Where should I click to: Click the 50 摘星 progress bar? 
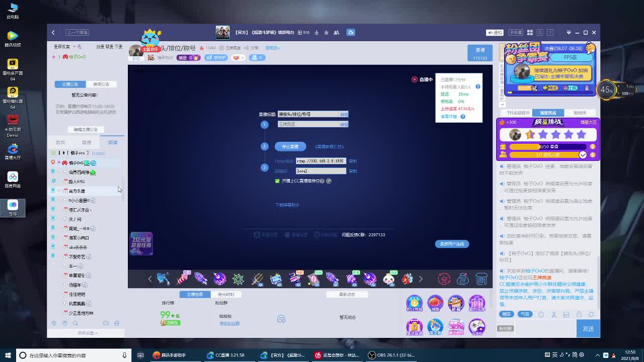pos(548,147)
